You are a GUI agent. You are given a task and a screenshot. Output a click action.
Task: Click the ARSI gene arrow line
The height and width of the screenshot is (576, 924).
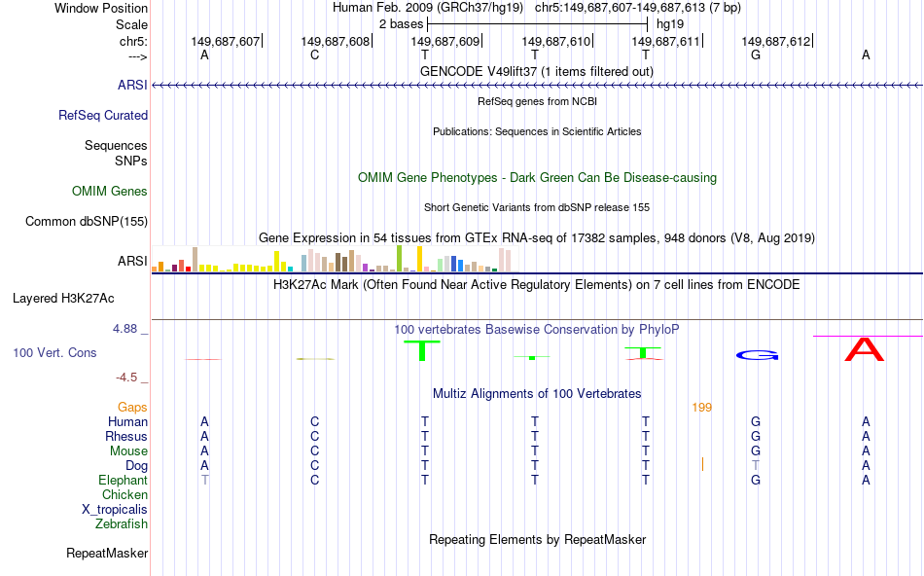537,86
